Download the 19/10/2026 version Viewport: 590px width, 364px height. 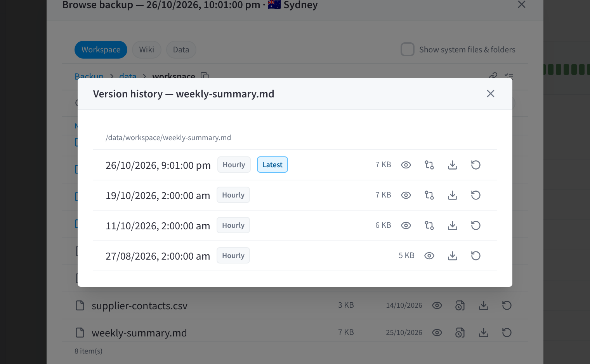[453, 195]
